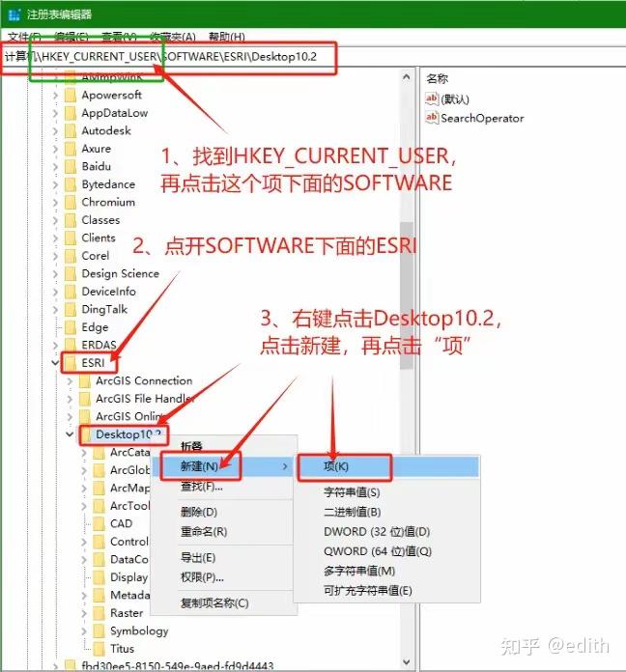
Task: Collapse the Desktop10.2 key
Action: (x=70, y=434)
